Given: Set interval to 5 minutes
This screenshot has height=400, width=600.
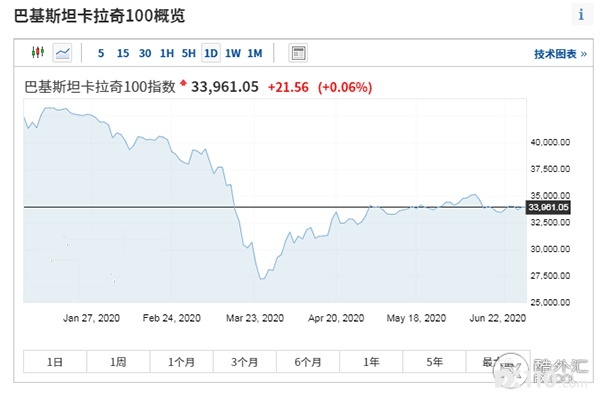Looking at the screenshot, I should [101, 53].
